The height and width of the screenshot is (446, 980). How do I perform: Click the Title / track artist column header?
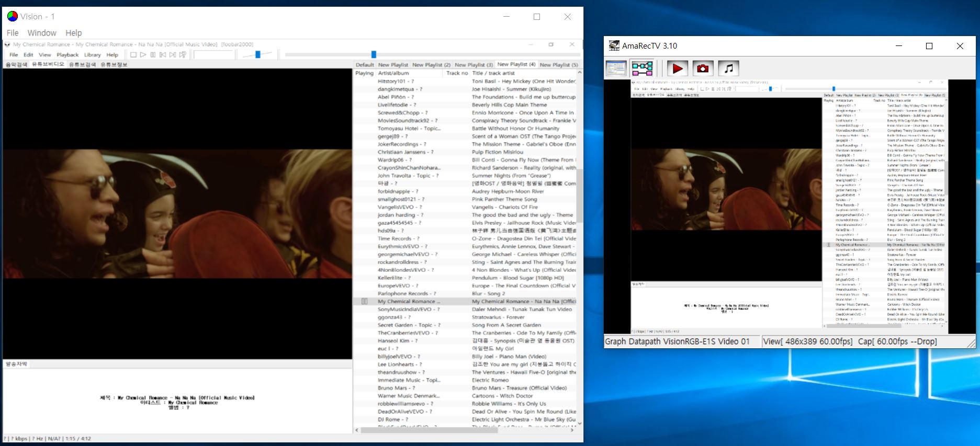(x=523, y=73)
